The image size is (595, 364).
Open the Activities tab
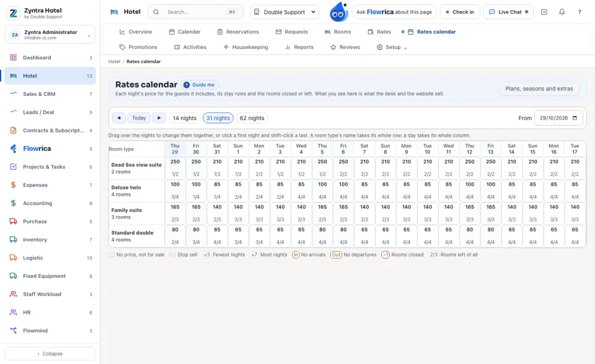coord(190,47)
